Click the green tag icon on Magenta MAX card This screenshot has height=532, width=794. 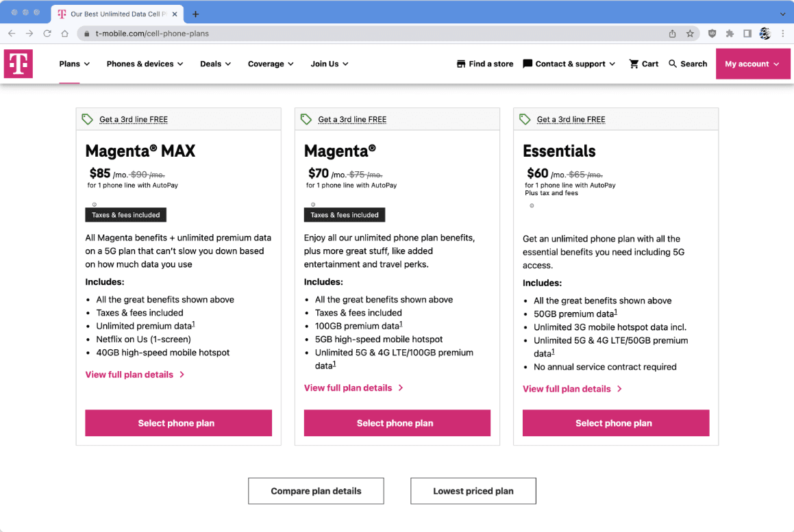87,119
